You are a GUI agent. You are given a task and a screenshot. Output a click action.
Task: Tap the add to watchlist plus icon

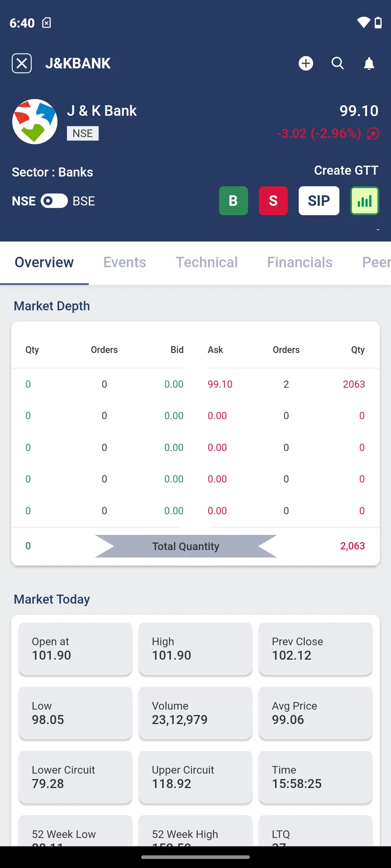pyautogui.click(x=306, y=63)
